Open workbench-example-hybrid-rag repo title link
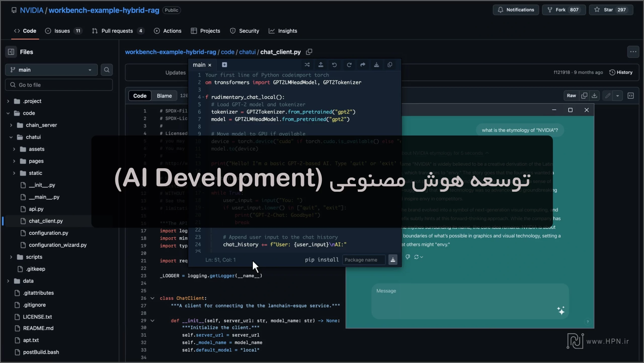The height and width of the screenshot is (363, 644). pos(104,10)
